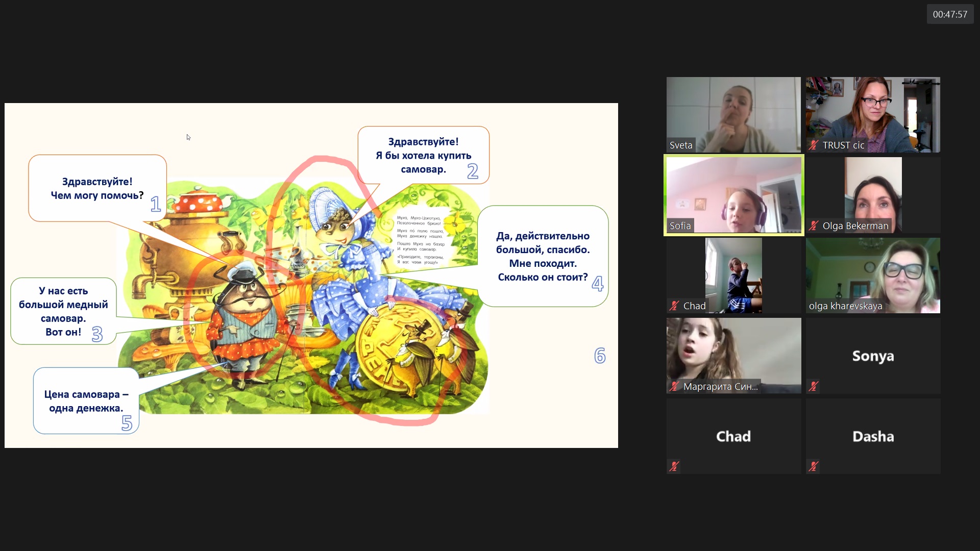980x551 pixels.
Task: Click muted mic icon on Dasha tile
Action: coord(814,466)
